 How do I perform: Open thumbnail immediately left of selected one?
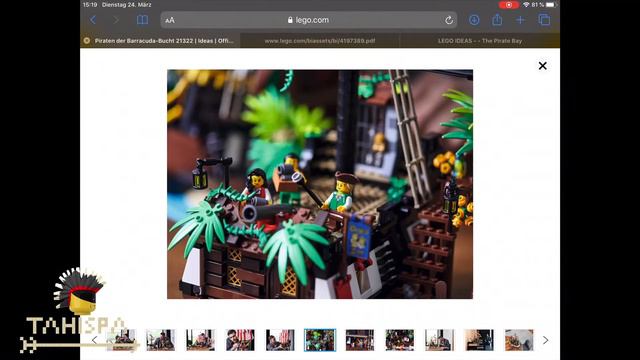(x=280, y=340)
